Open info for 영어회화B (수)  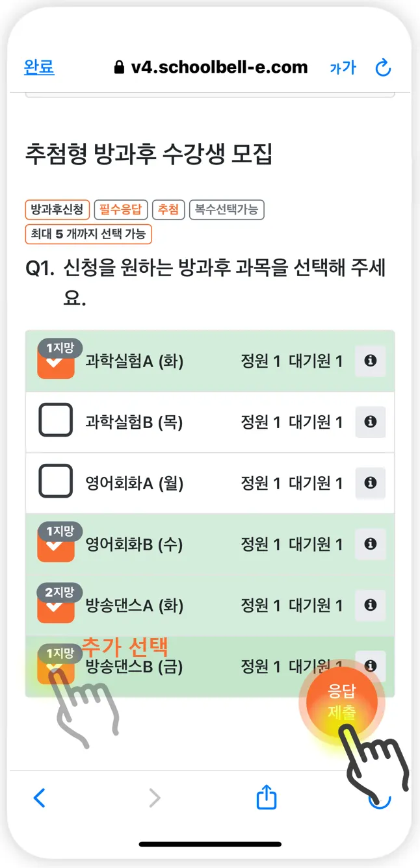pyautogui.click(x=370, y=544)
